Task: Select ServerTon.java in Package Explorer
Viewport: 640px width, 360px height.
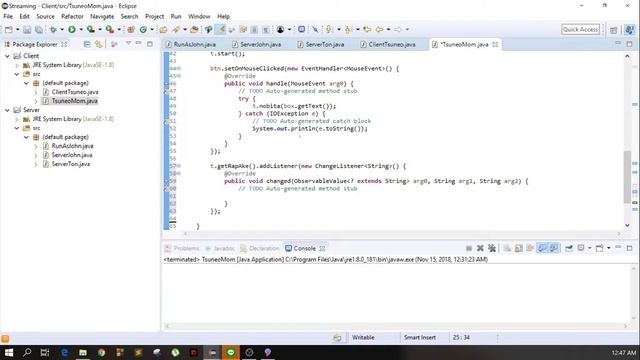Action: click(x=71, y=164)
